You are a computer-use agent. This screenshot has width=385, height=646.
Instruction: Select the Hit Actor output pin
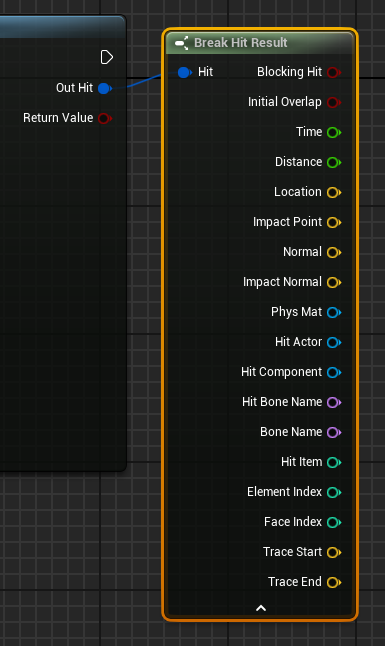(x=333, y=342)
